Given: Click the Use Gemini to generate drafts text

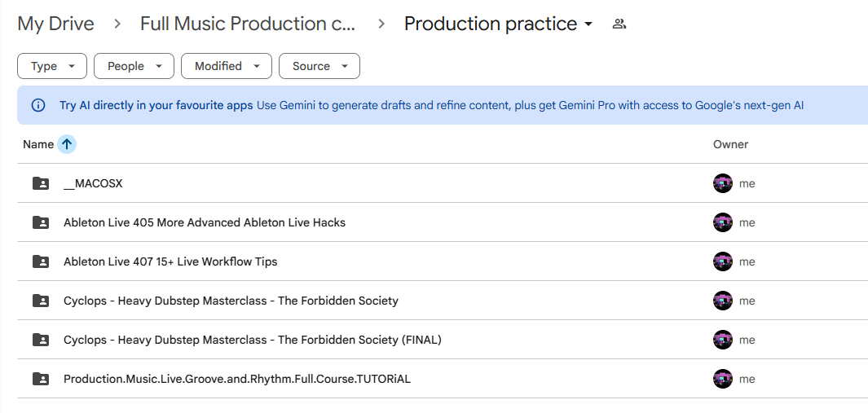Looking at the screenshot, I should (x=530, y=105).
